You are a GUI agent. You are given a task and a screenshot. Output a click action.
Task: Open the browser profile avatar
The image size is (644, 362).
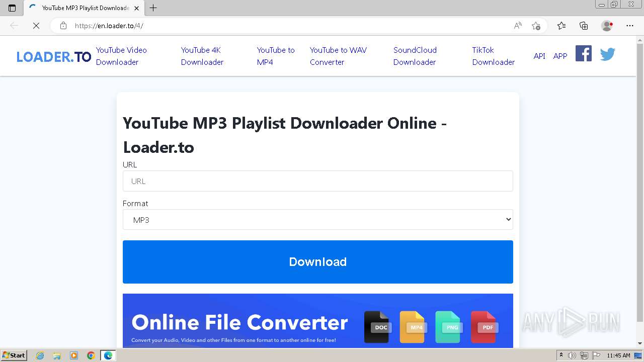click(607, 26)
